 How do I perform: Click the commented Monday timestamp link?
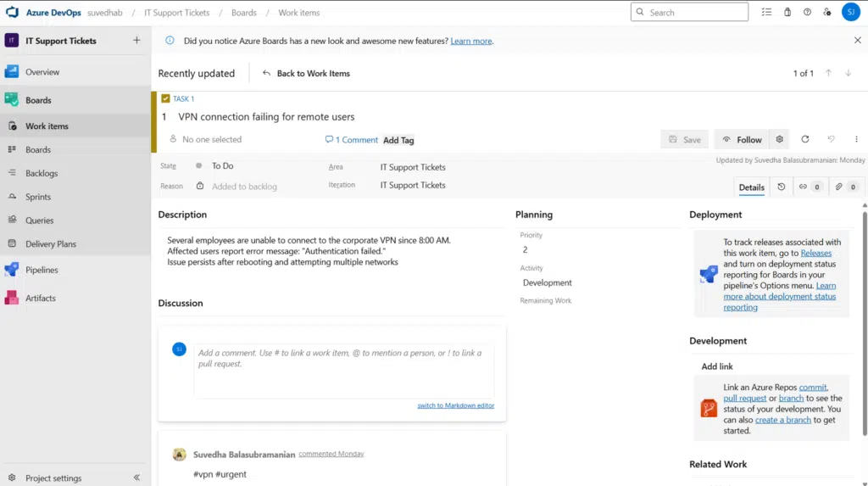tap(331, 453)
